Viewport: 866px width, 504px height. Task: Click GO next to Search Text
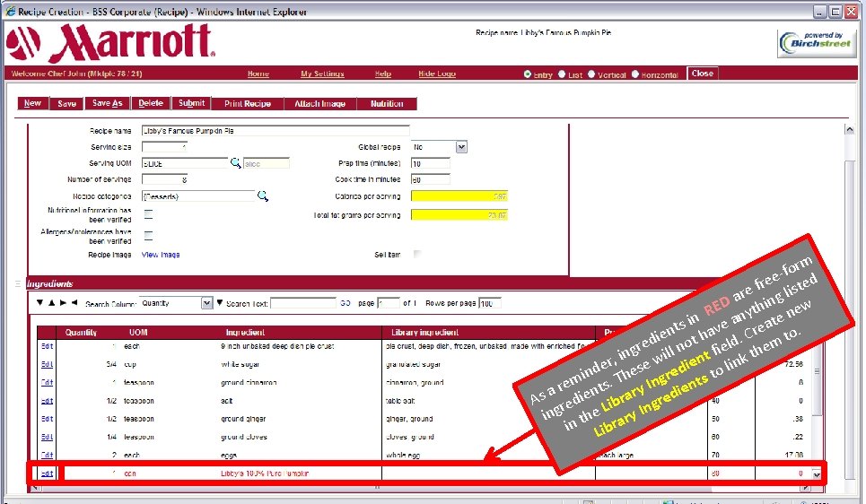pos(346,303)
